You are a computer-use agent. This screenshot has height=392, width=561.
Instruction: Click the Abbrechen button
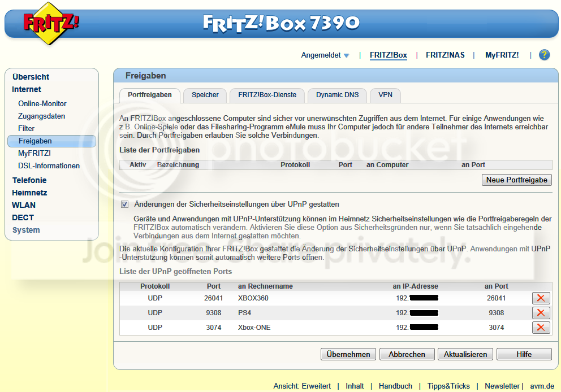coord(407,354)
